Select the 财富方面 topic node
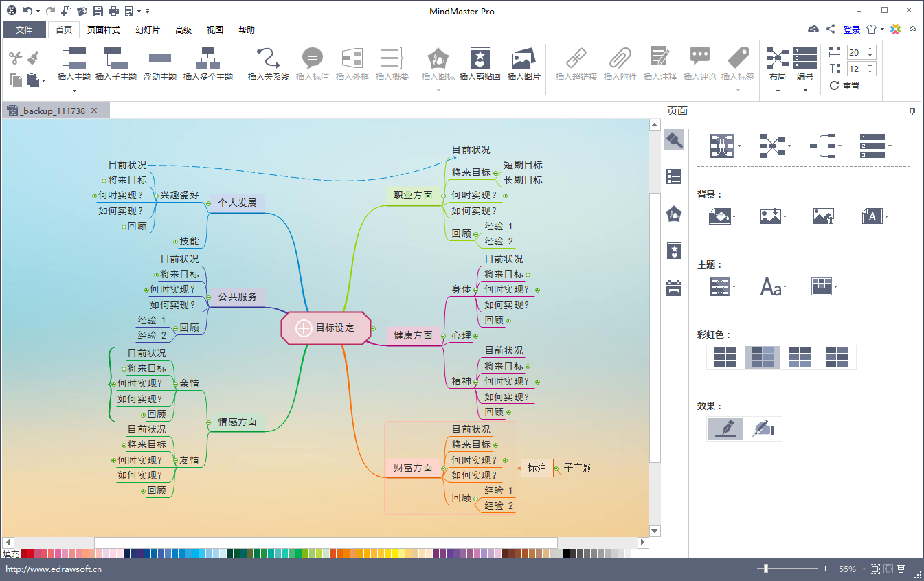Image resolution: width=924 pixels, height=581 pixels. (x=413, y=468)
